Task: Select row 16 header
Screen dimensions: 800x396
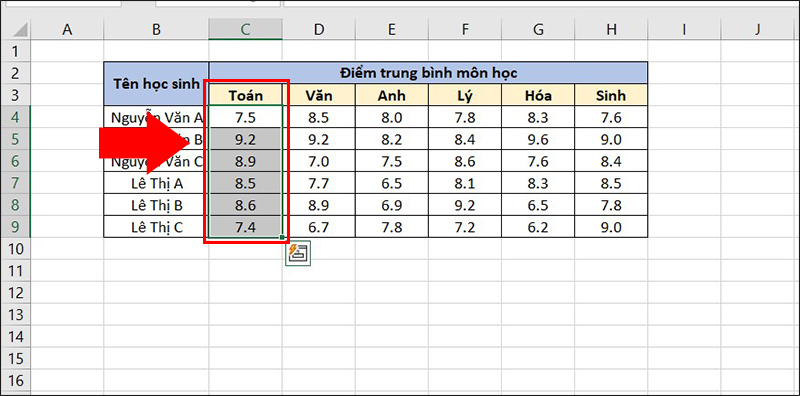Action: coord(16,380)
